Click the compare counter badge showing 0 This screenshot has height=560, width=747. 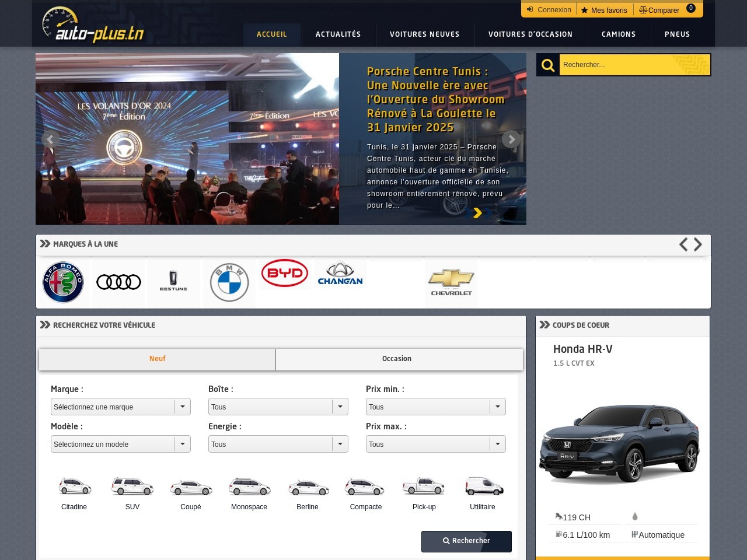coord(691,8)
